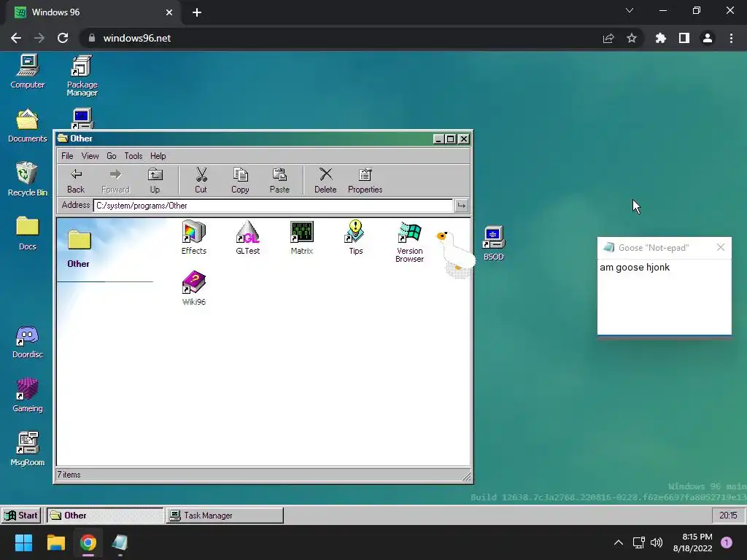Open the Help menu
Viewport: 747px width, 560px height.
tap(158, 156)
